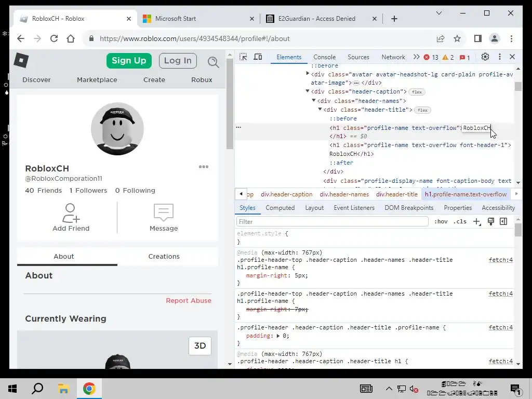Viewport: 532px width, 399px height.
Task: Open Windows taskbar search
Action: pyautogui.click(x=37, y=389)
